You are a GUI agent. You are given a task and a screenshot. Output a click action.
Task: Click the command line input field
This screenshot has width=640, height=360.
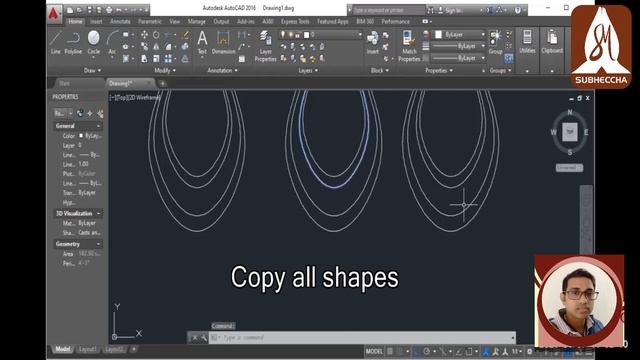click(361, 338)
